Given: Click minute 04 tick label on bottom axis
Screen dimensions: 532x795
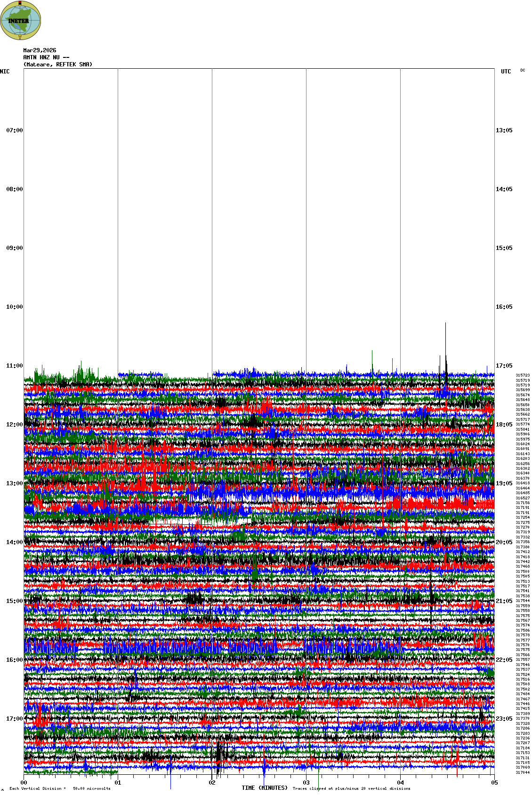Looking at the screenshot, I should tap(400, 783).
